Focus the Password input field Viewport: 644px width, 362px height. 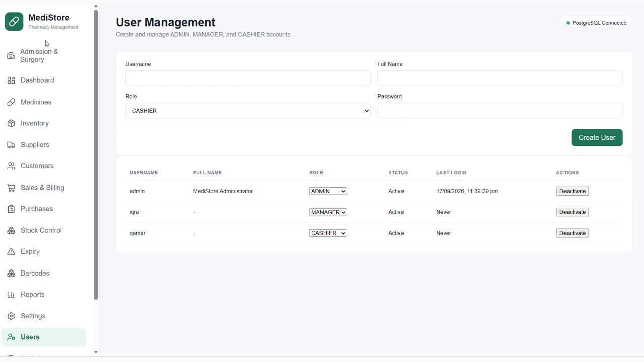[500, 111]
